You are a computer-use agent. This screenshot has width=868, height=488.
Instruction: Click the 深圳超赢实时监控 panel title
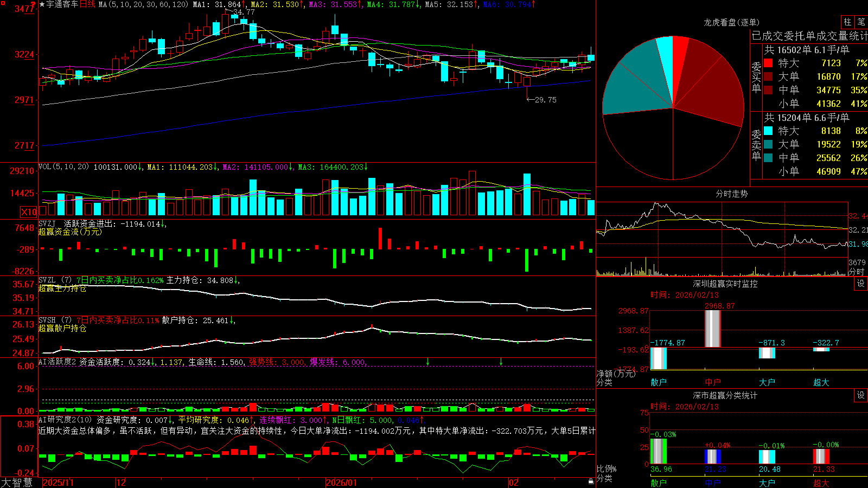[725, 284]
